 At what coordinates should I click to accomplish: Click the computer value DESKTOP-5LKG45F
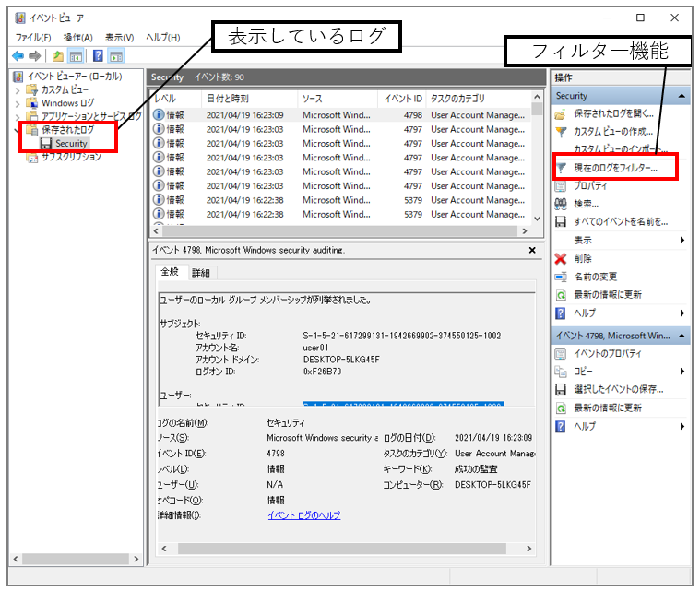[492, 484]
